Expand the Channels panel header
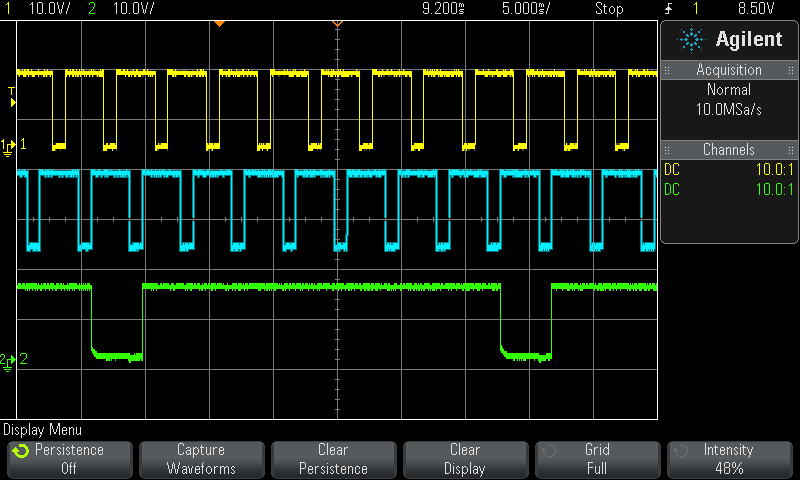This screenshot has width=800, height=480. click(729, 150)
